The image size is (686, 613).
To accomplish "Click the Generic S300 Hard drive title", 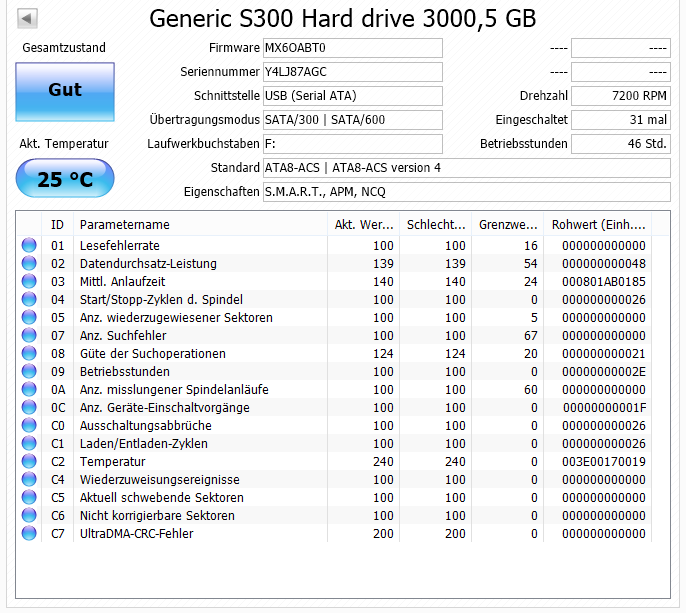I will pyautogui.click(x=343, y=19).
